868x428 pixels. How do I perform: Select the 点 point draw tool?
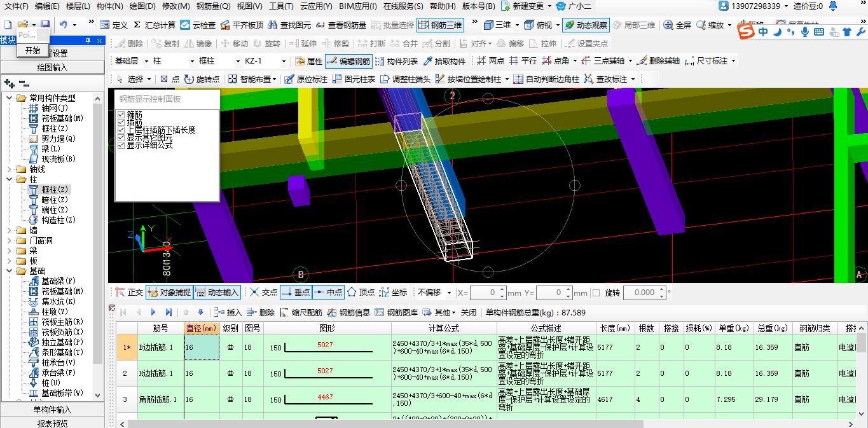tap(170, 79)
